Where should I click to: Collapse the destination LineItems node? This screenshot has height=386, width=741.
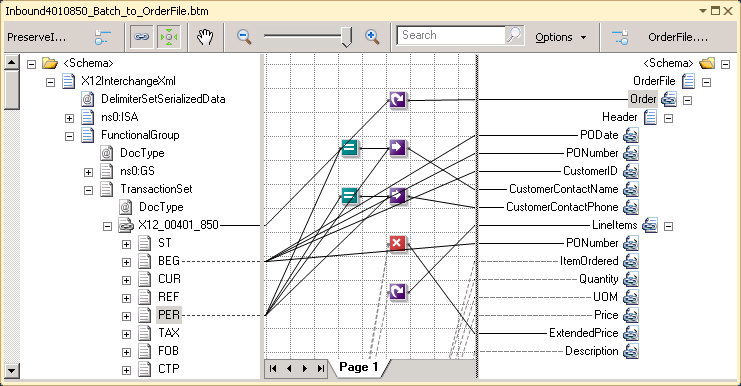click(668, 226)
